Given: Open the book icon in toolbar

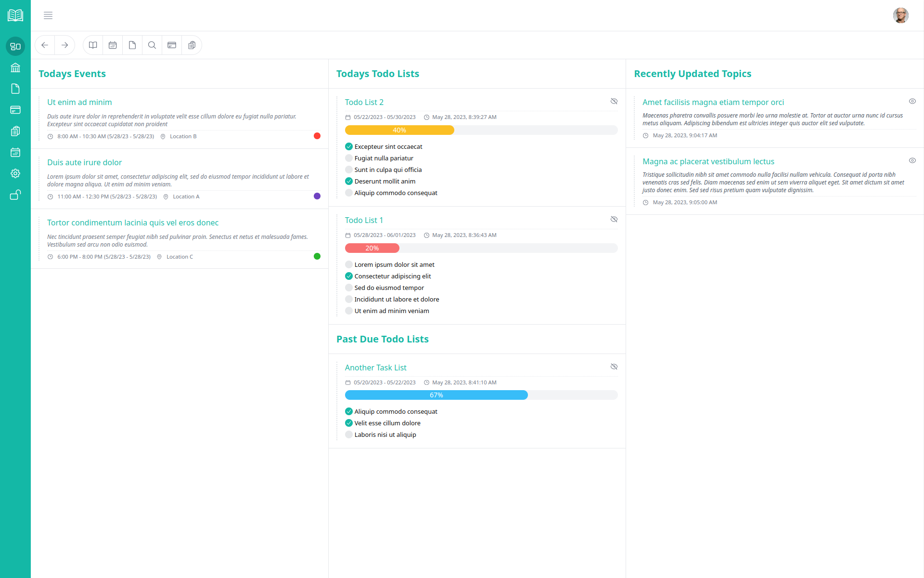Looking at the screenshot, I should pyautogui.click(x=93, y=45).
